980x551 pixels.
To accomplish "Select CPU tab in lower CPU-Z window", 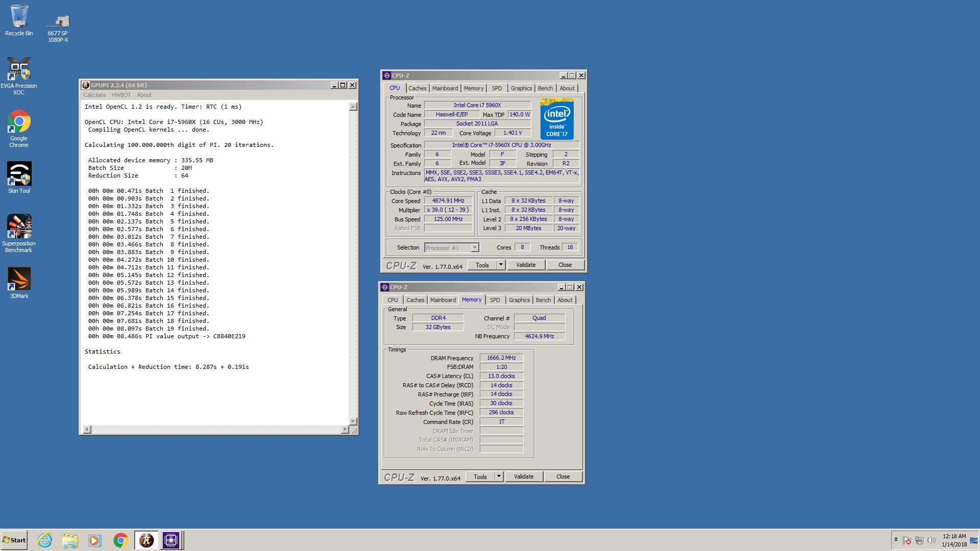I will click(x=393, y=300).
